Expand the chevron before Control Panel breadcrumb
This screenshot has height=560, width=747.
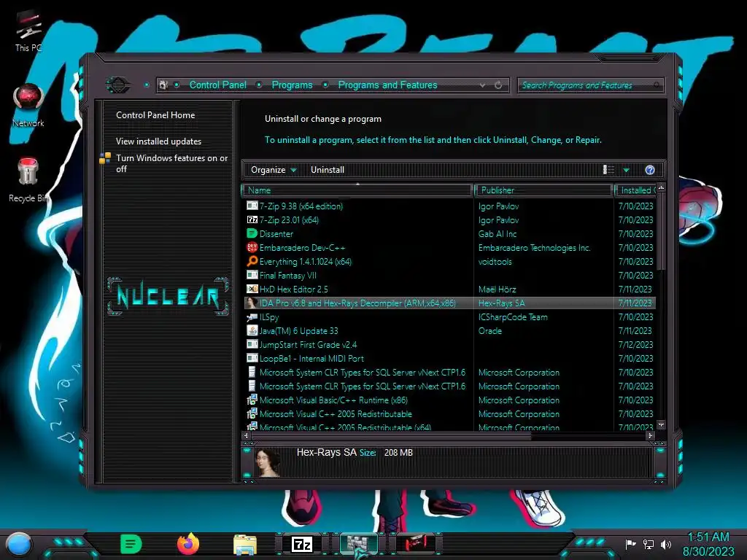tap(177, 85)
